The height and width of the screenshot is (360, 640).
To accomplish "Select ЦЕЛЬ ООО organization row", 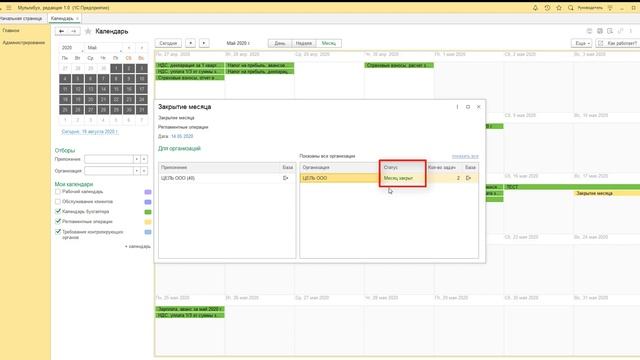I will (x=389, y=178).
